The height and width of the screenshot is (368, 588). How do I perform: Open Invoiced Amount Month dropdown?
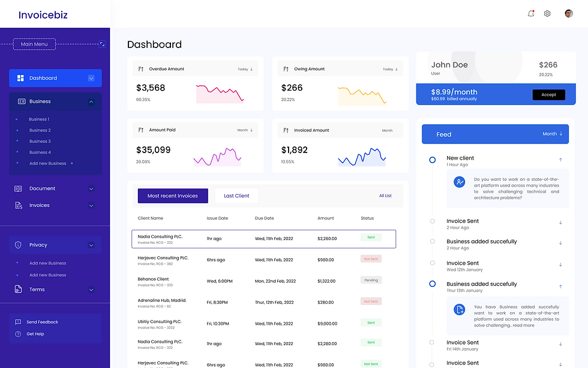[x=388, y=130]
